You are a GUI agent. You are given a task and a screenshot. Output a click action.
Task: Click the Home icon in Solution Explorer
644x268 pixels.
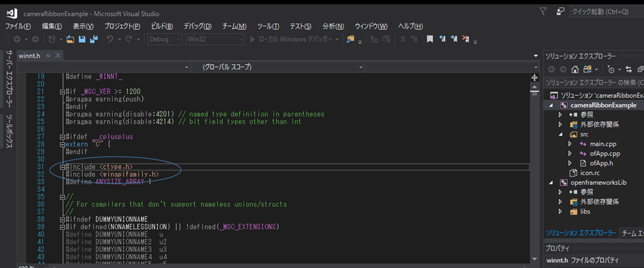point(575,69)
